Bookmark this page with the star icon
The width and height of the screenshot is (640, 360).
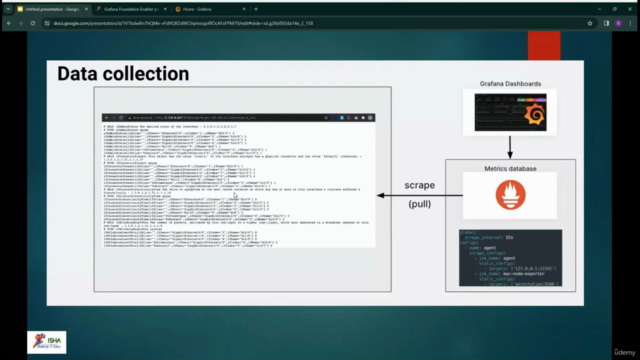(590, 23)
